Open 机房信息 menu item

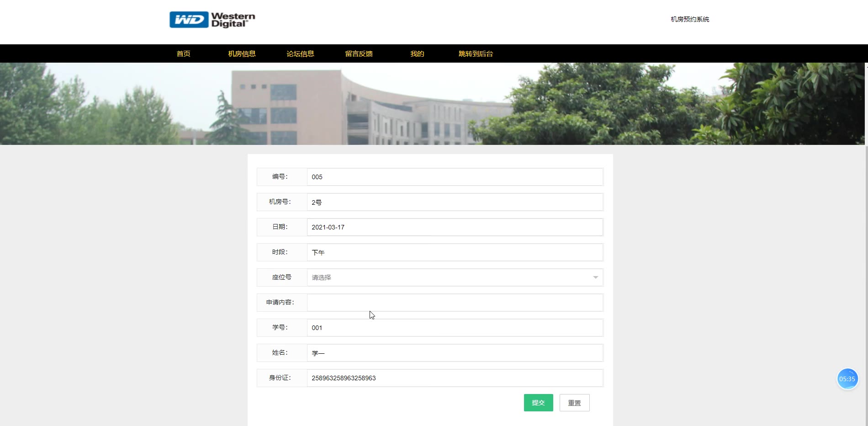tap(242, 53)
